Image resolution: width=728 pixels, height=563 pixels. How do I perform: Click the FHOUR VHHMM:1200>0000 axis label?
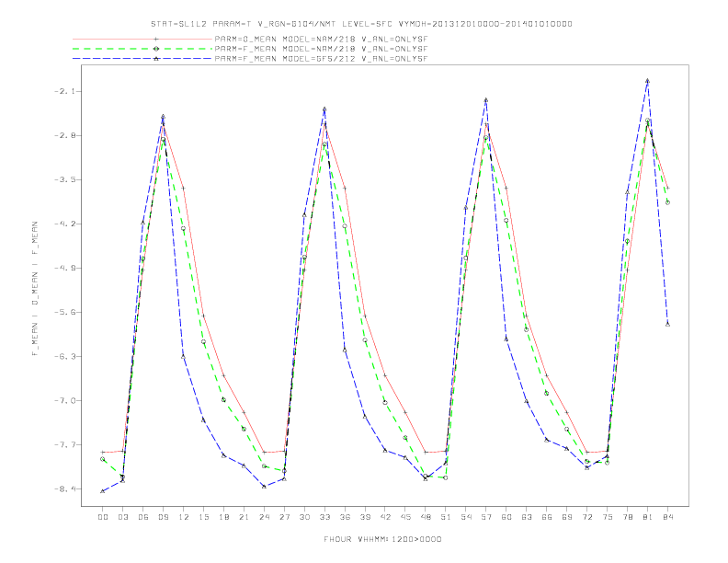(x=382, y=539)
